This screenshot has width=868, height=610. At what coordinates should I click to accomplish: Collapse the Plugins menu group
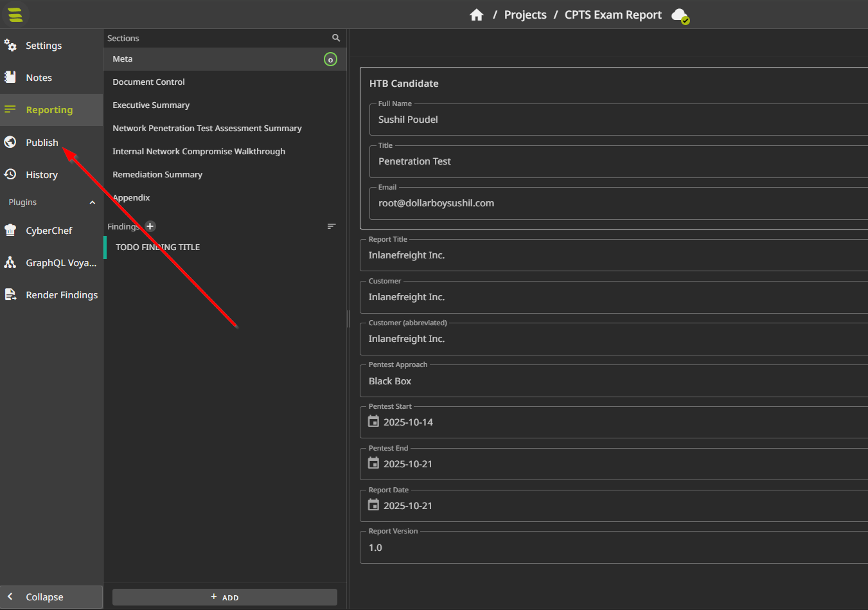tap(92, 202)
